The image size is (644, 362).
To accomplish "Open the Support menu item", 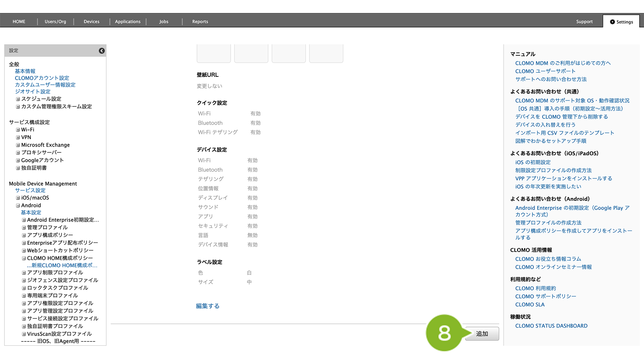I will click(584, 22).
